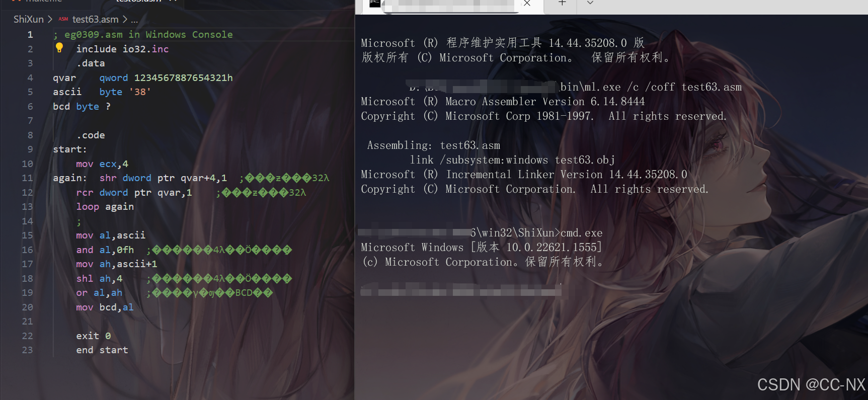Click the 'start:' label
This screenshot has width=868, height=400.
[x=70, y=149]
